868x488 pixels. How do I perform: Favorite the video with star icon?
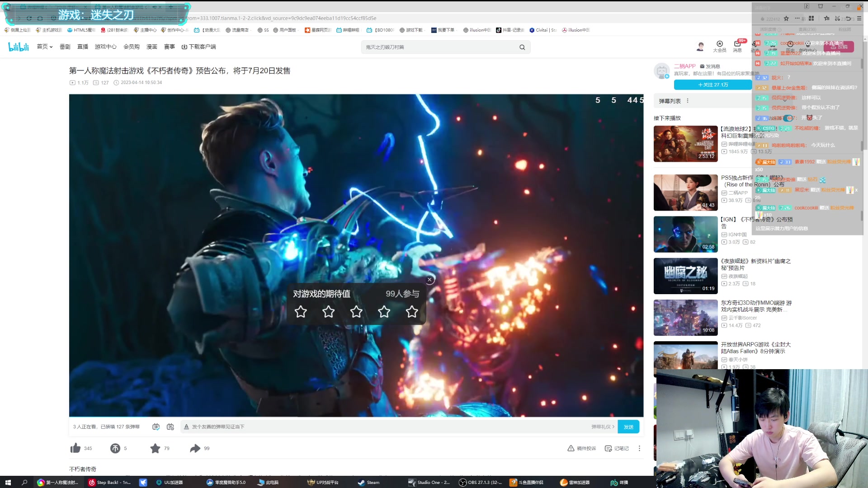155,448
